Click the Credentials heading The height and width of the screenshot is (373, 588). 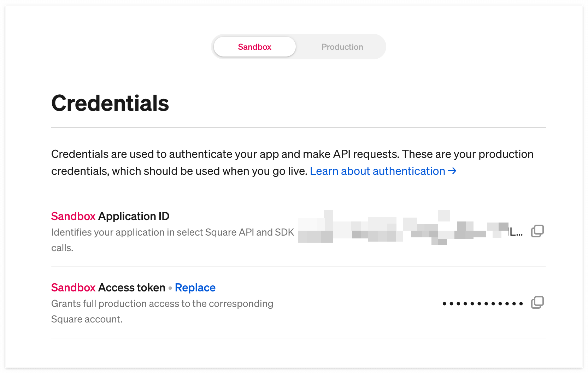(x=110, y=103)
